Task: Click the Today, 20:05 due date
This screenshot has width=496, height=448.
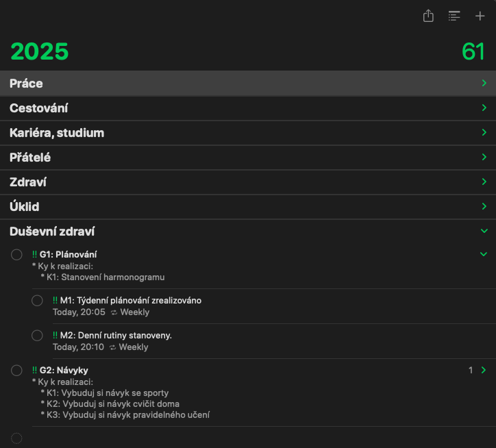Action: [x=79, y=312]
